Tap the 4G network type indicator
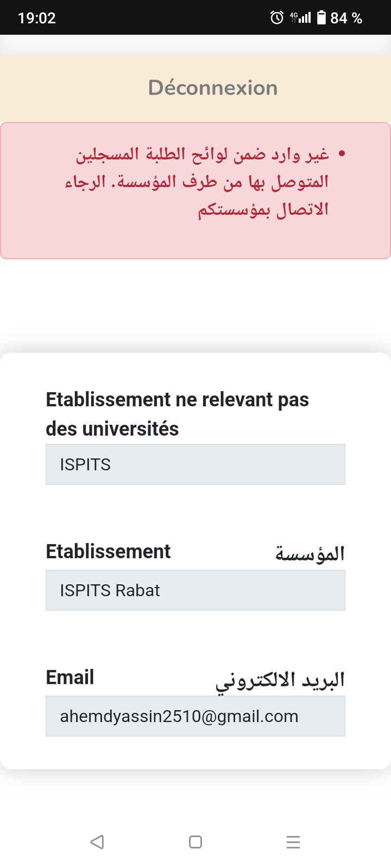Screen dimensions: 391x868 [294, 17]
